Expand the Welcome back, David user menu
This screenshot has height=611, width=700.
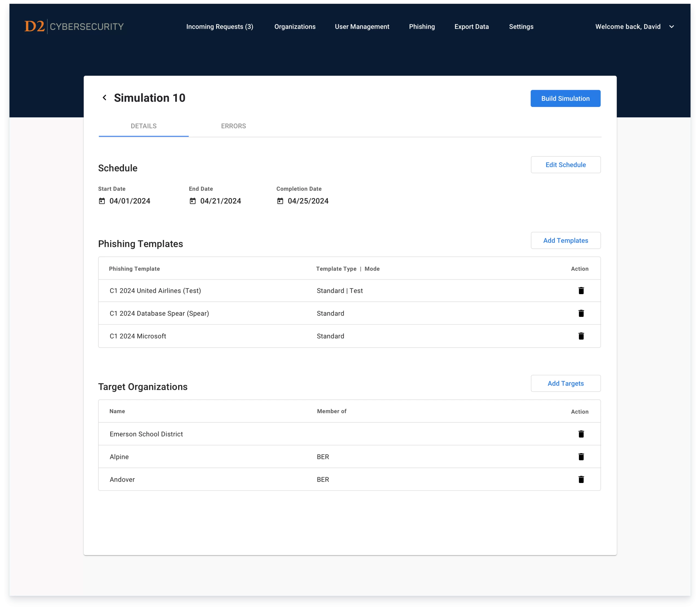[635, 27]
